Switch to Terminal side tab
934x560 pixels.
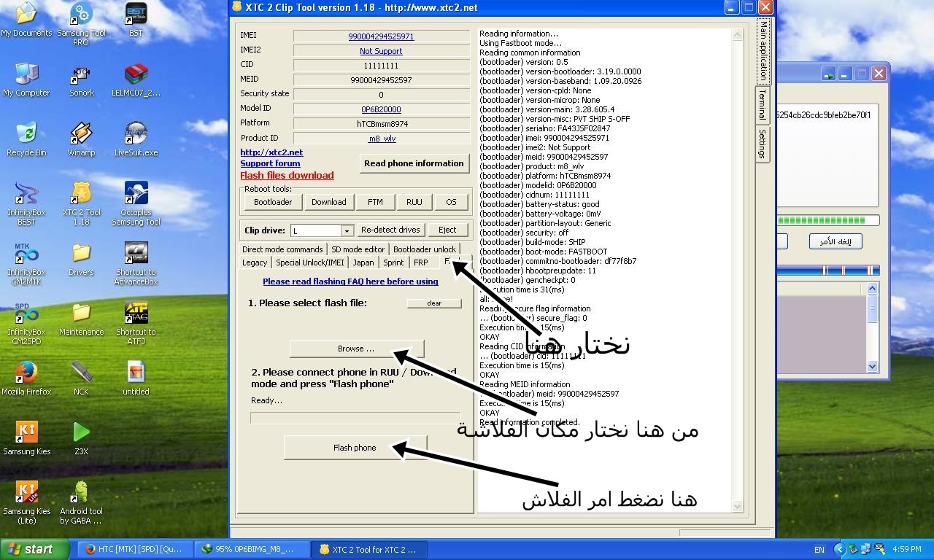point(762,106)
